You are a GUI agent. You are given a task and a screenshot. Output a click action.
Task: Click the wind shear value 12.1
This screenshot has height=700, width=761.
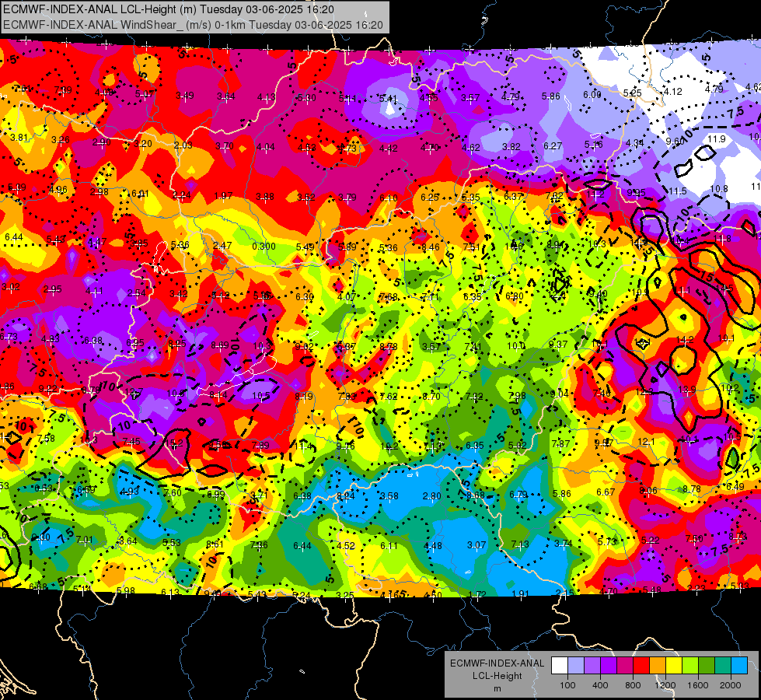click(x=646, y=442)
